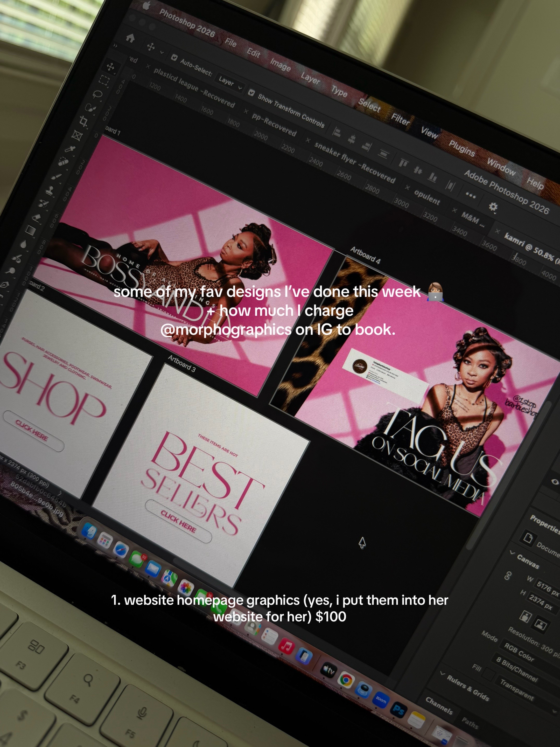The height and width of the screenshot is (747, 560).
Task: Open the File menu
Action: pyautogui.click(x=231, y=42)
